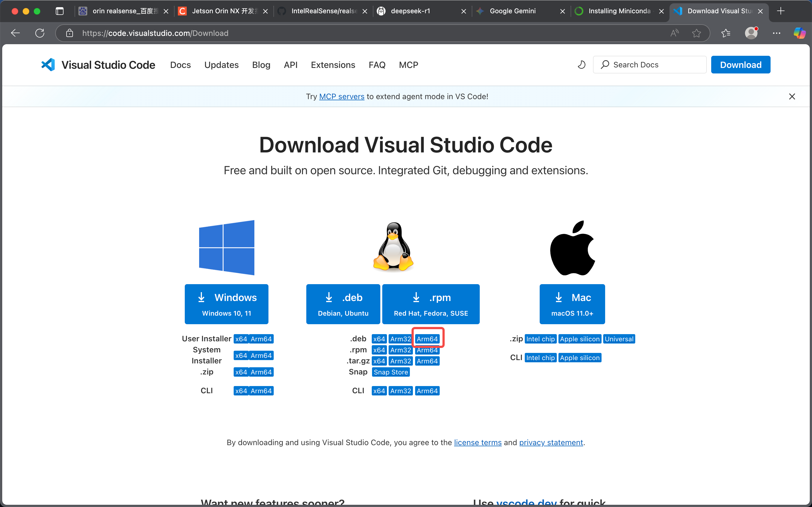
Task: Select Mac .zip Universal
Action: pyautogui.click(x=619, y=339)
